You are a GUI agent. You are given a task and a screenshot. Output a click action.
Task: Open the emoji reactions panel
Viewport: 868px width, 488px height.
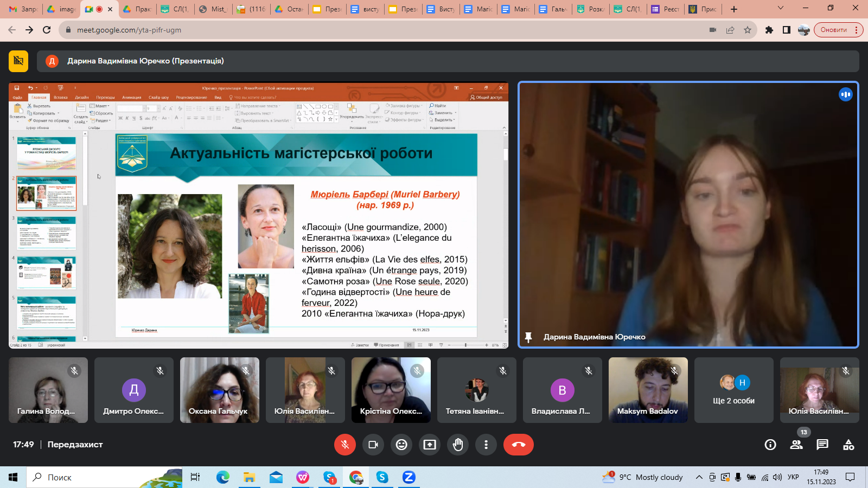(401, 445)
